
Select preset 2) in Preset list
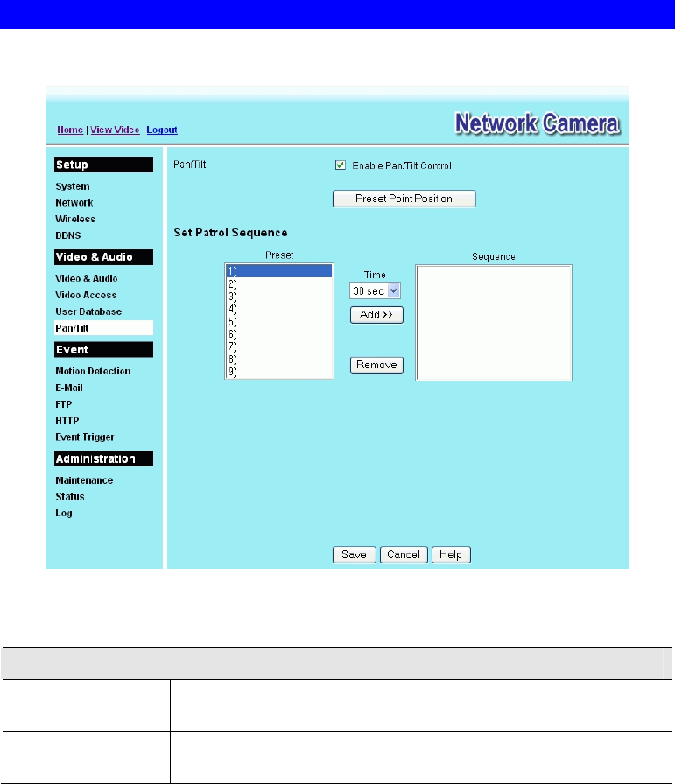(279, 284)
